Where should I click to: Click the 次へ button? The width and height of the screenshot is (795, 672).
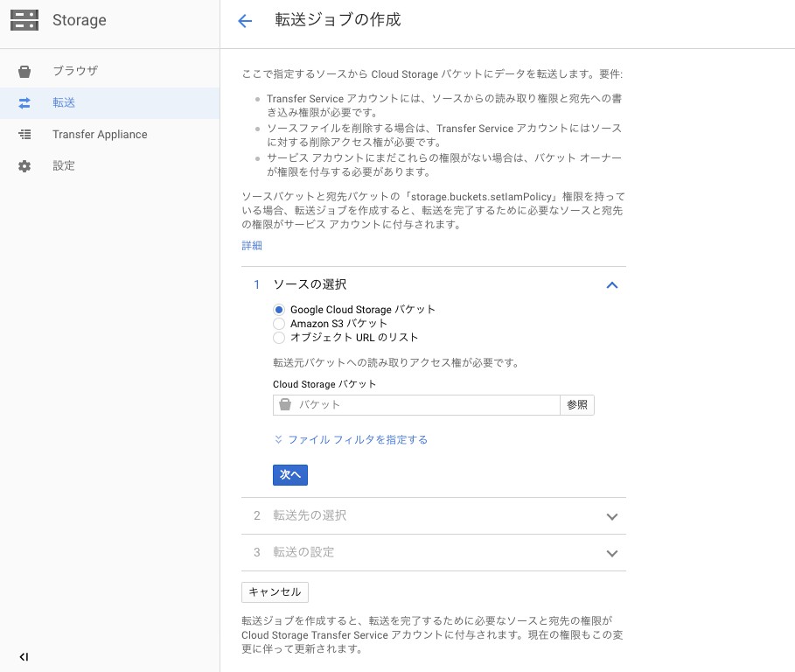(290, 475)
